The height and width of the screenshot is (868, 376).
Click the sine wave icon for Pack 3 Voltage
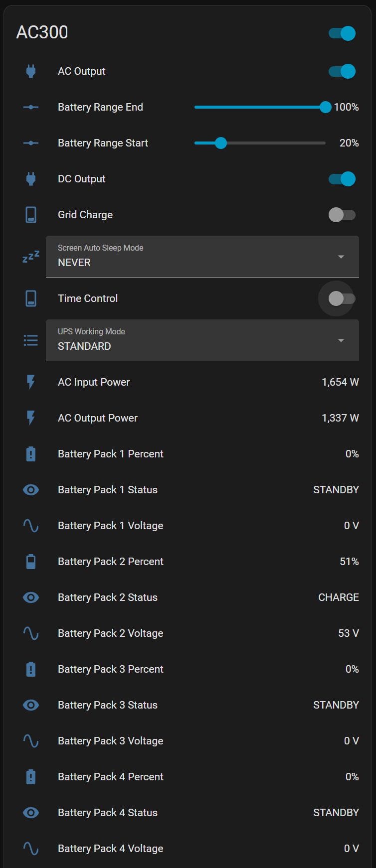coord(31,741)
